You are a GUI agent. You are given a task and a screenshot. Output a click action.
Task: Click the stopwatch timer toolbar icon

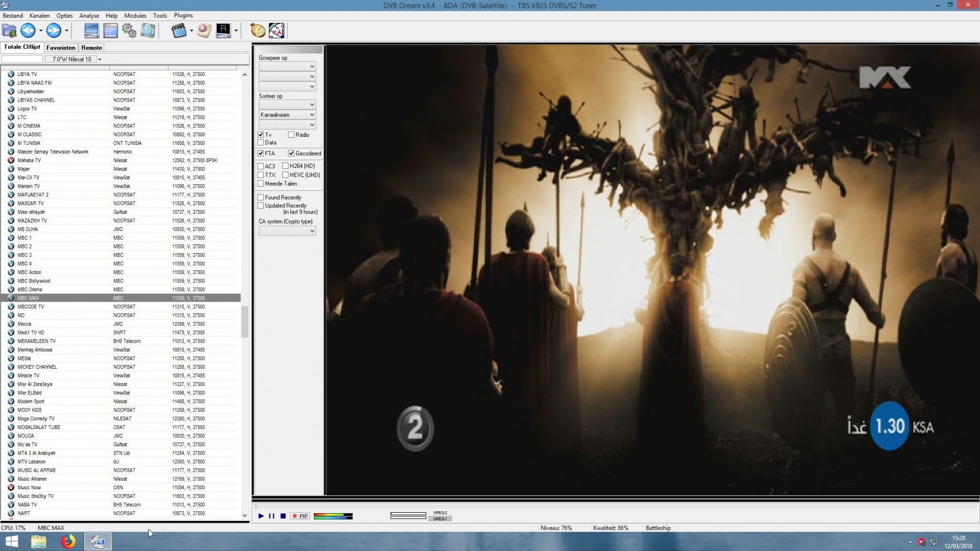click(x=257, y=31)
